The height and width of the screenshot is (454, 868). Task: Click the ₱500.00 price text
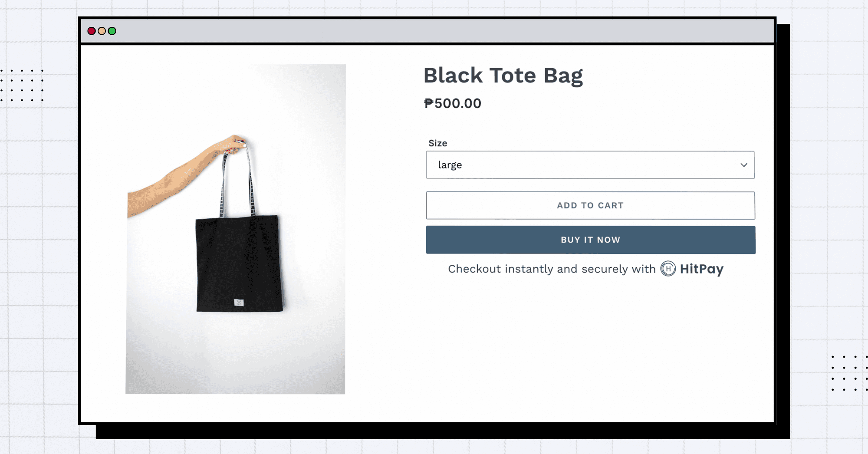tap(453, 103)
